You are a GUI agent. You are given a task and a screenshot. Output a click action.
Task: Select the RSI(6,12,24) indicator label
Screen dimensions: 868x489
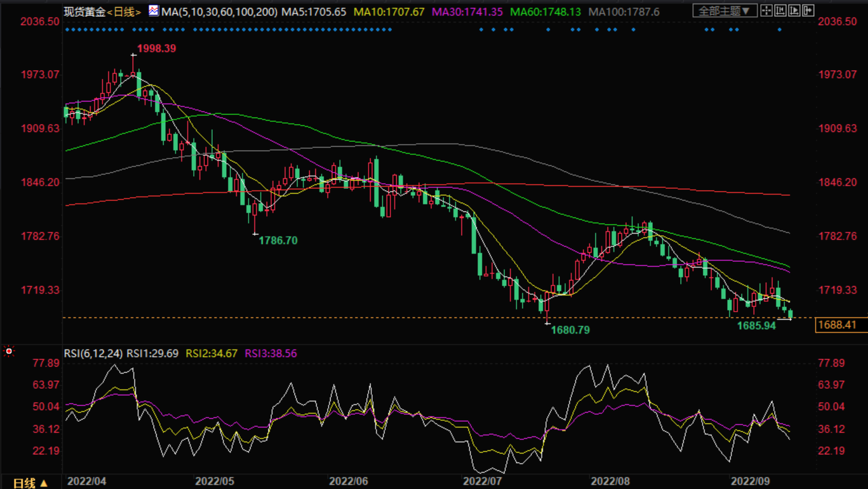point(93,353)
